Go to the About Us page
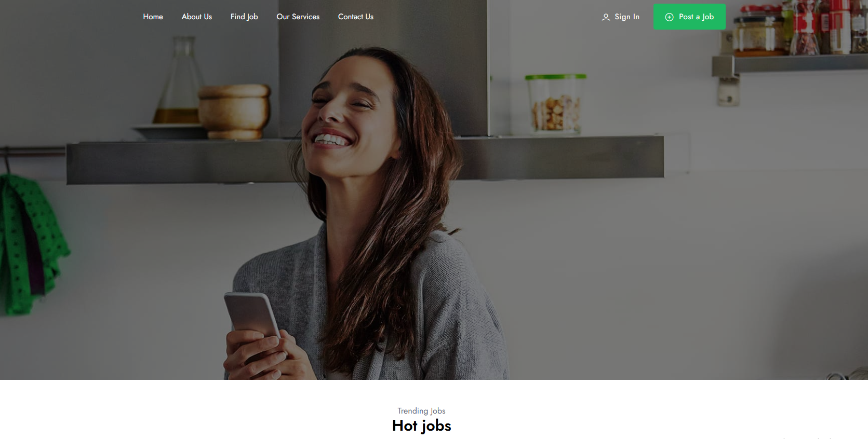Screen dimensions: 868x439 (197, 17)
